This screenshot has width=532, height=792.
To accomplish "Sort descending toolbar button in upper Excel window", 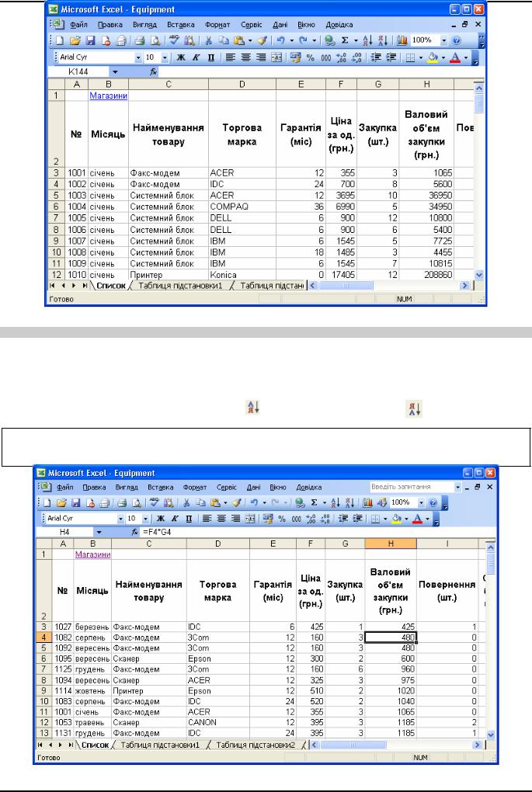I will click(382, 40).
